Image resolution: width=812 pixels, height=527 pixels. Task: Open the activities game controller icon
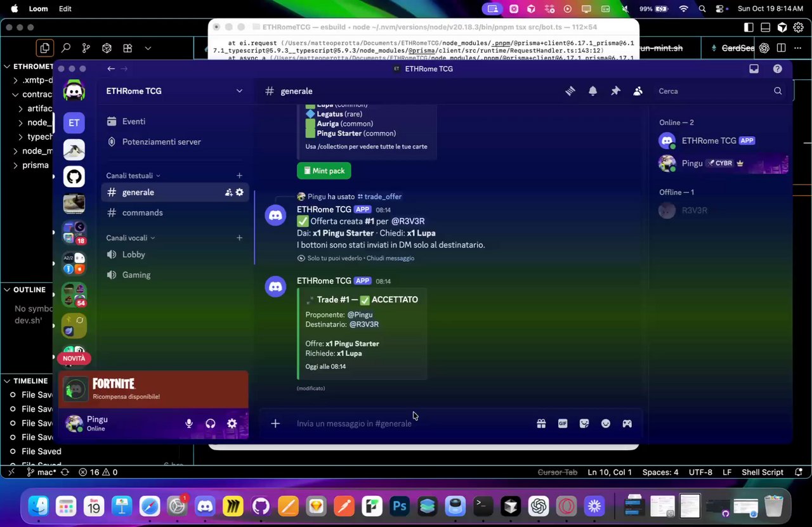click(627, 424)
